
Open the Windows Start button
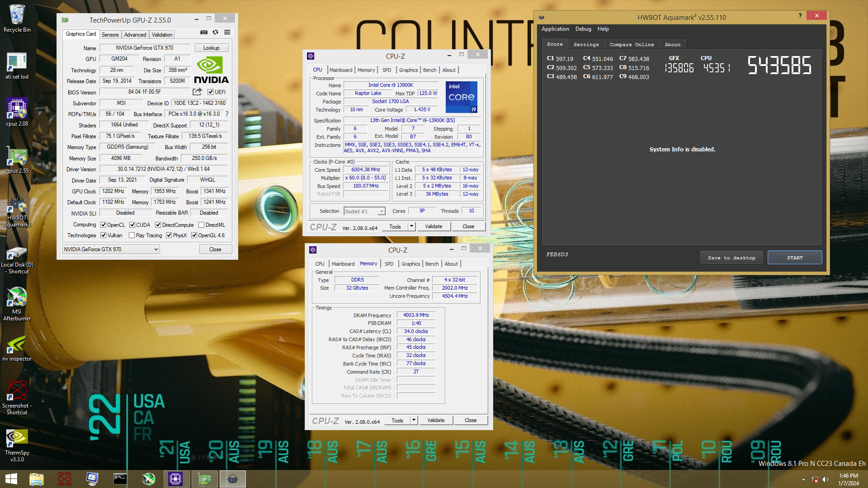click(x=11, y=479)
